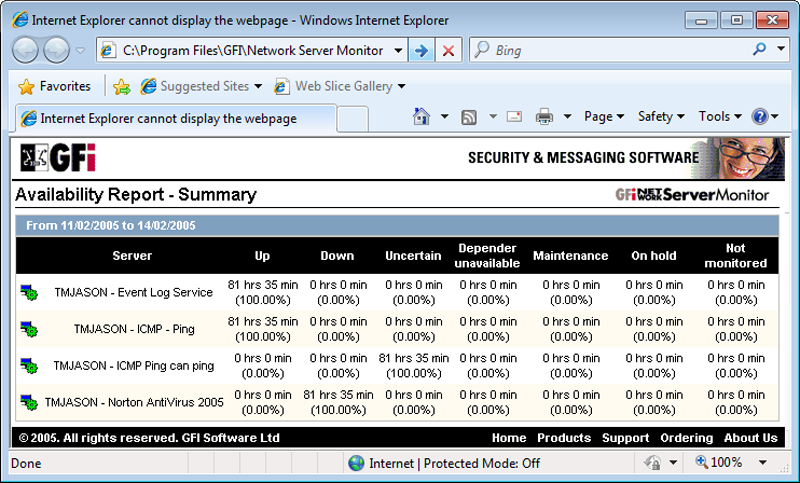Expand the dropdown next to status bar shield
The image size is (800, 483).
673,463
